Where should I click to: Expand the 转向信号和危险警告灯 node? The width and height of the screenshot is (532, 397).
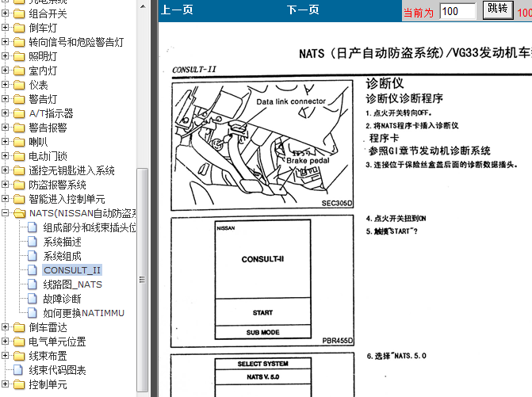(x=5, y=42)
